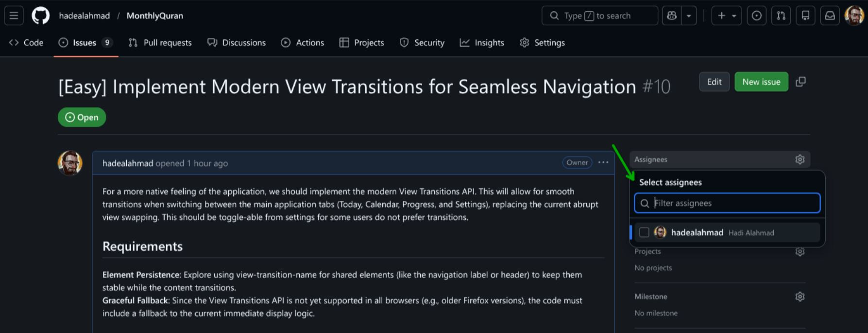Open the comment options three-dot menu
Image resolution: width=868 pixels, height=333 pixels.
[603, 162]
